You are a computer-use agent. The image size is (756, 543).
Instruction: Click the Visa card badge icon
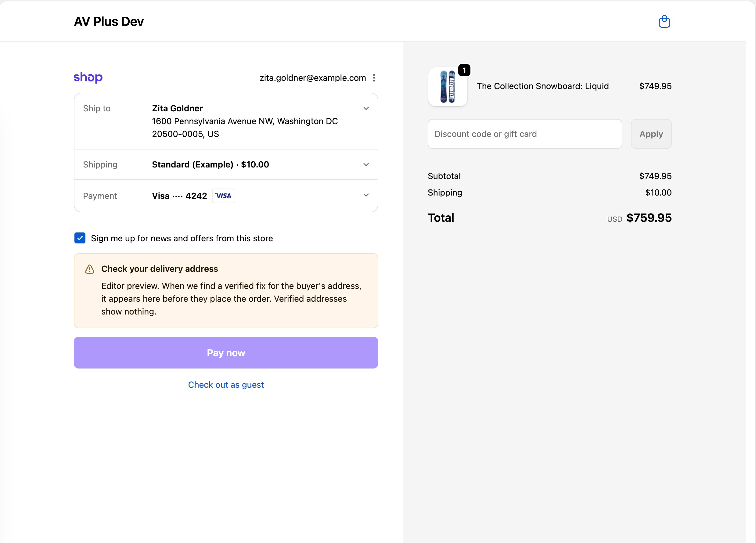223,196
